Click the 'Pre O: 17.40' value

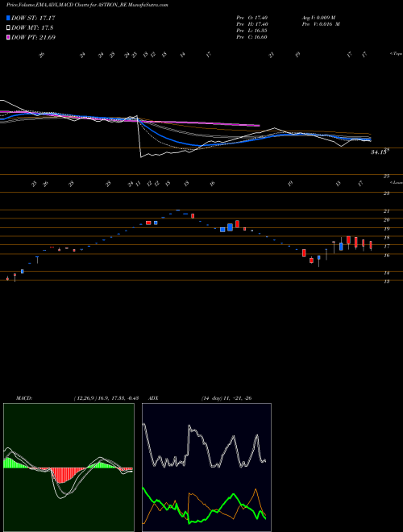click(252, 18)
